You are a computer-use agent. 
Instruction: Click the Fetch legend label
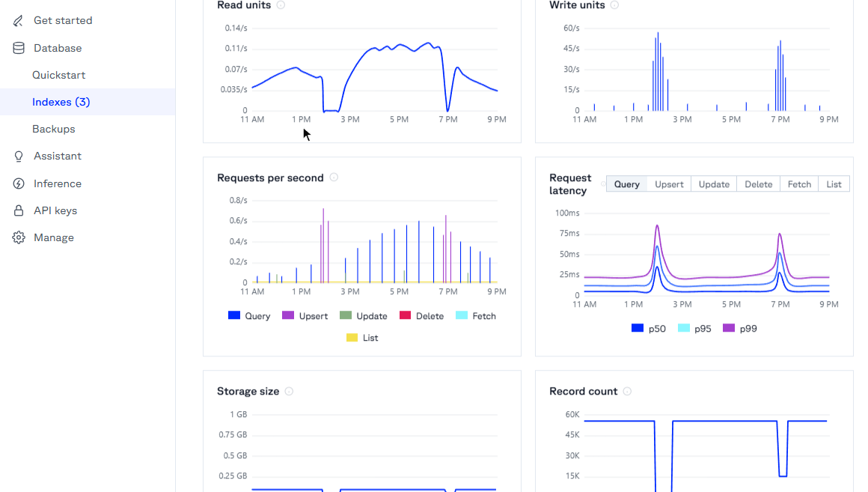484,316
